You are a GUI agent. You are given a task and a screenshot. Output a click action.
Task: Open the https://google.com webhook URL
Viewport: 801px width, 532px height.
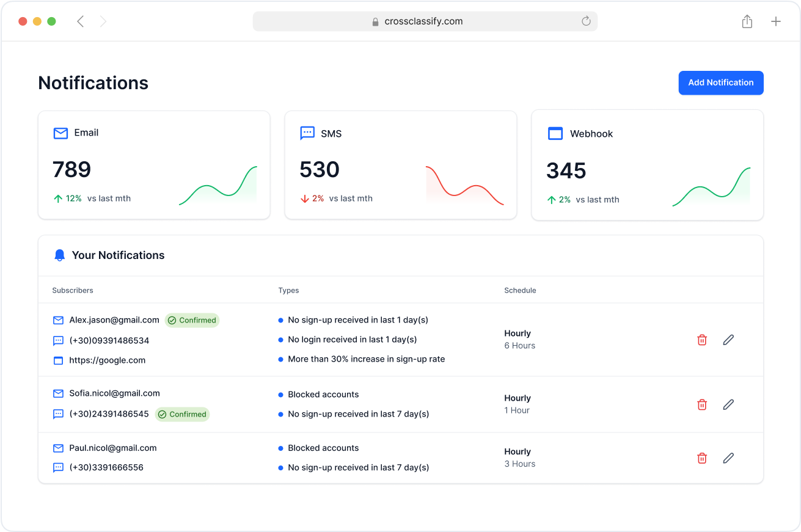[108, 360]
